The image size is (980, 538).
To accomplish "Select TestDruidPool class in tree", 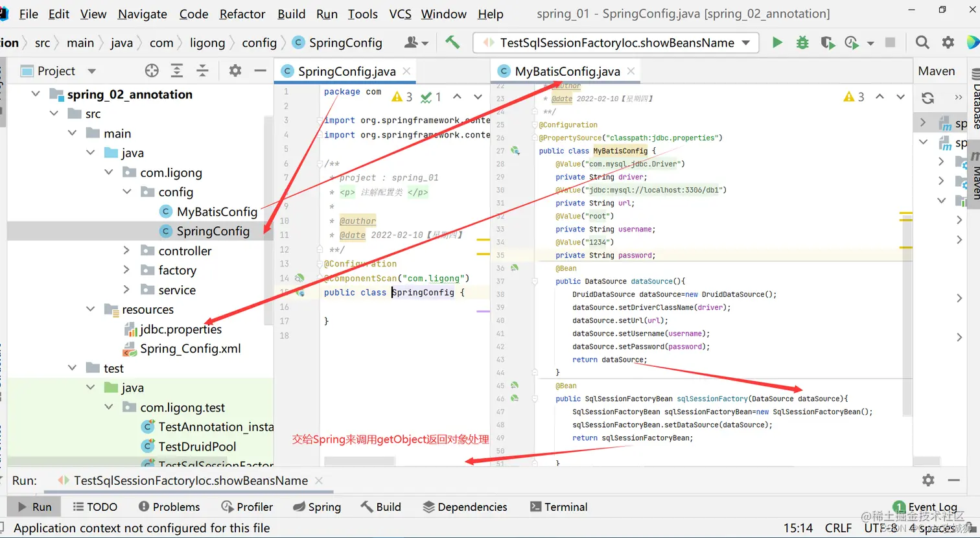I will pyautogui.click(x=197, y=446).
